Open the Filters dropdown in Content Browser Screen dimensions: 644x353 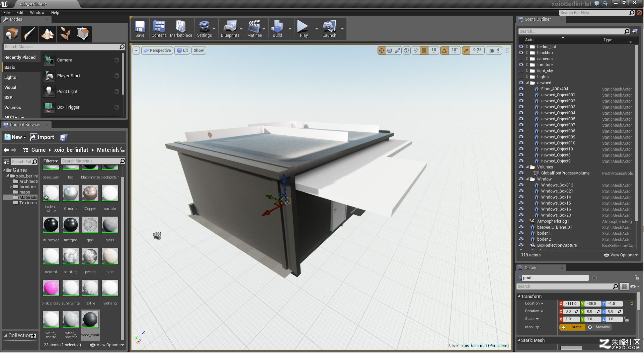(x=51, y=161)
